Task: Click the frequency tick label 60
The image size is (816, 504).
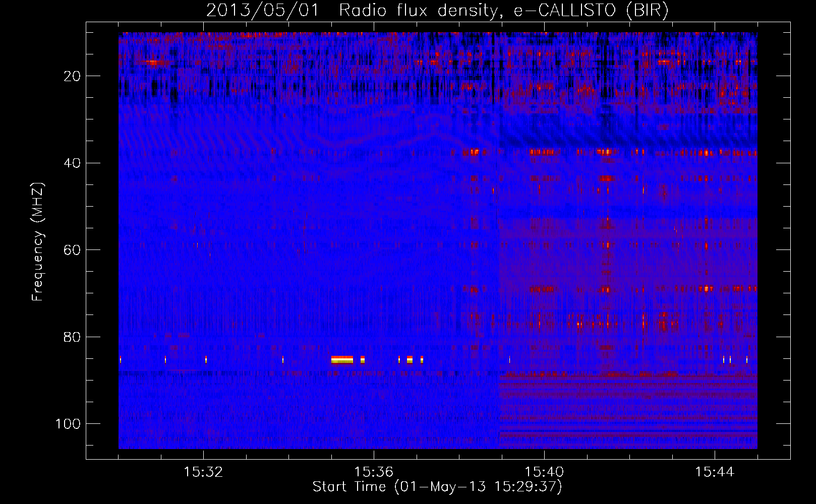Action: 72,250
